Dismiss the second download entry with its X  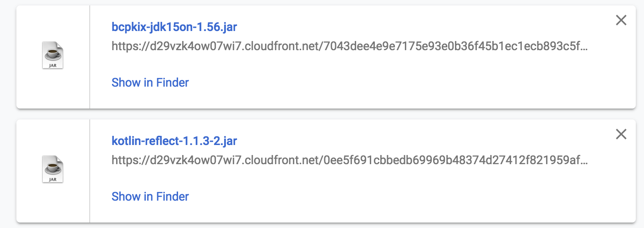(x=621, y=134)
